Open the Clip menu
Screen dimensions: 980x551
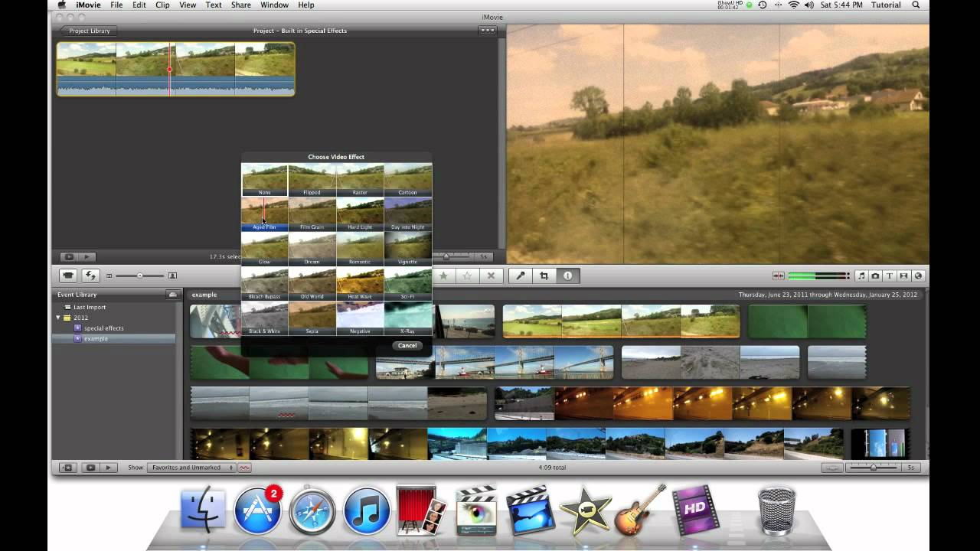pos(162,5)
